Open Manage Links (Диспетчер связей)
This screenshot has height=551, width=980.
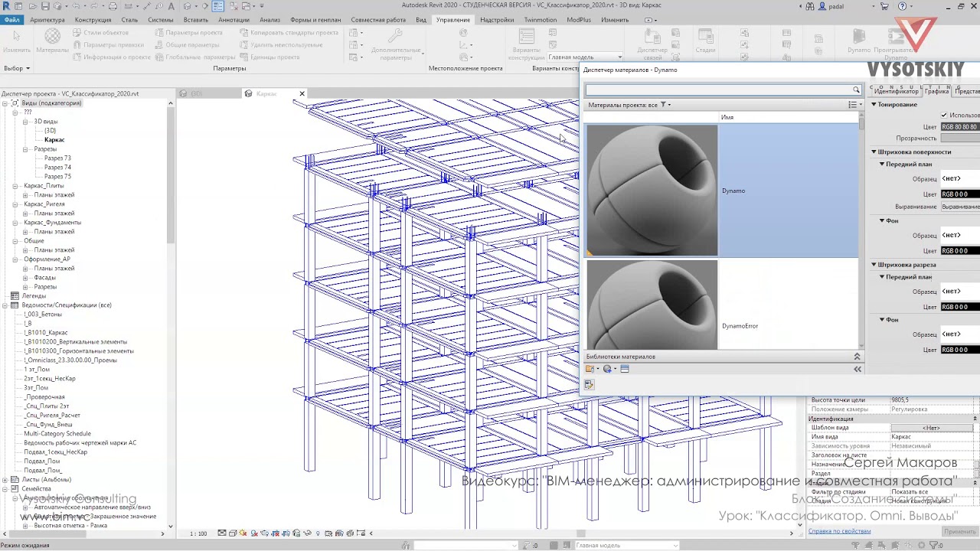click(653, 44)
